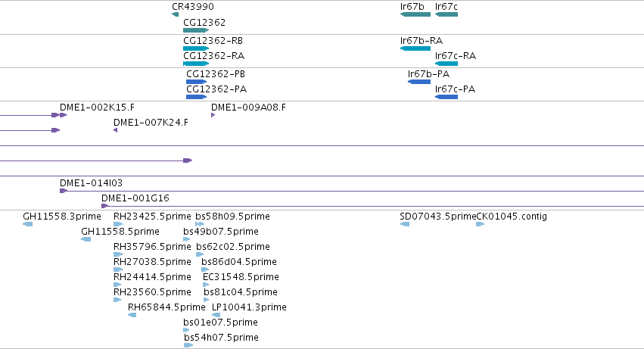Open the Ir67b-RA transcript label
This screenshot has height=349, width=644.
point(422,41)
